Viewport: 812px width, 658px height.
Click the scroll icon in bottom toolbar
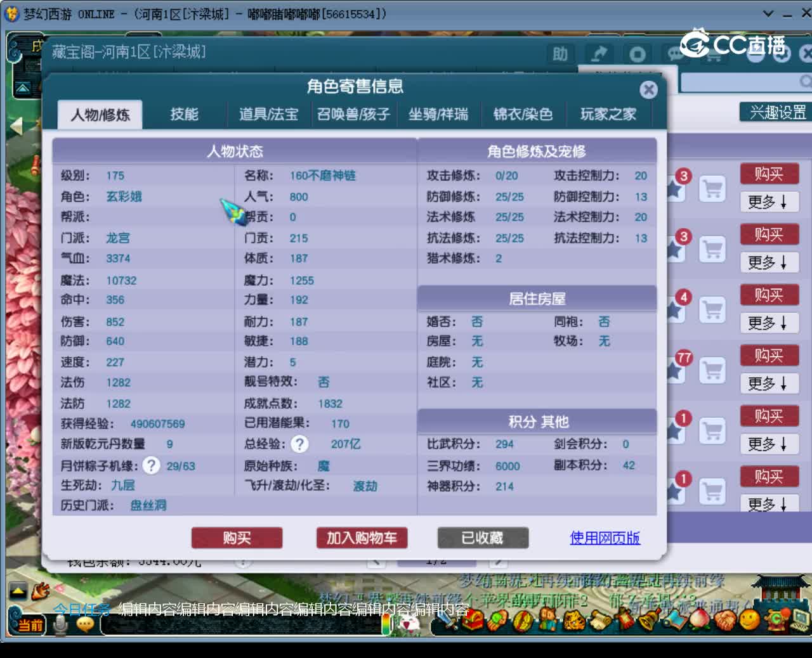(x=600, y=620)
